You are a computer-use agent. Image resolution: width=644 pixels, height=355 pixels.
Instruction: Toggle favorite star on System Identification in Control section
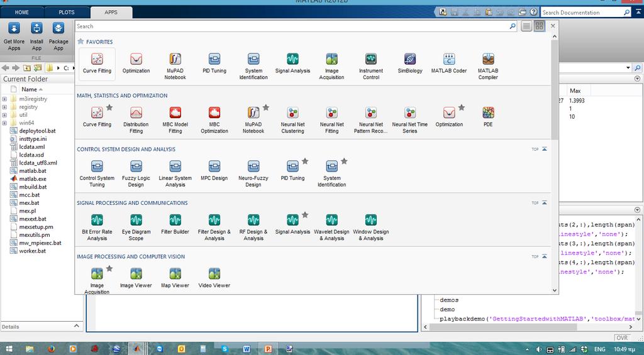point(344,161)
